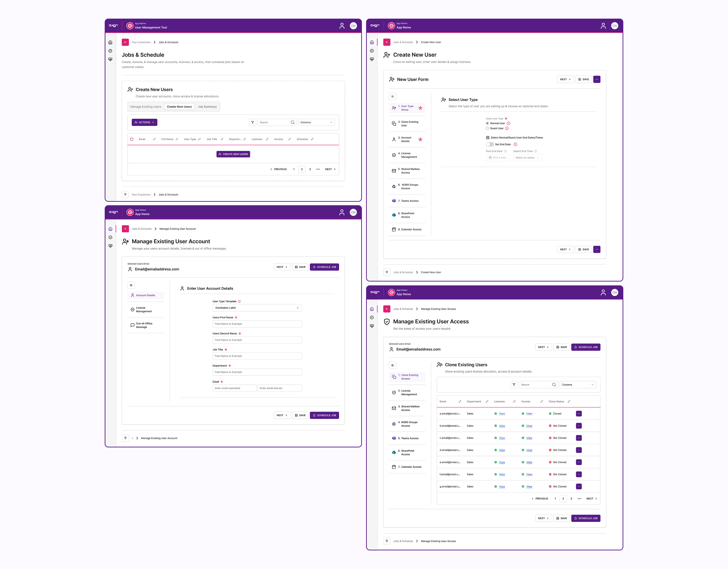Viewport: 728px width, 569px height.
Task: Click the filter icon beside Create New Users search
Action: pos(252,122)
